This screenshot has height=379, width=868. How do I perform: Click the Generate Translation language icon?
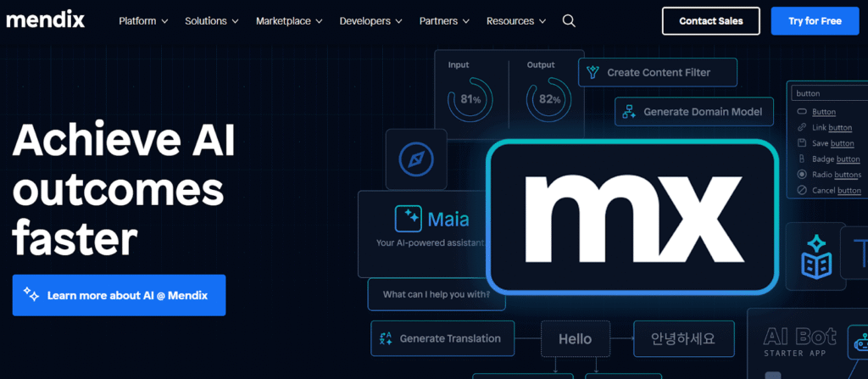386,338
